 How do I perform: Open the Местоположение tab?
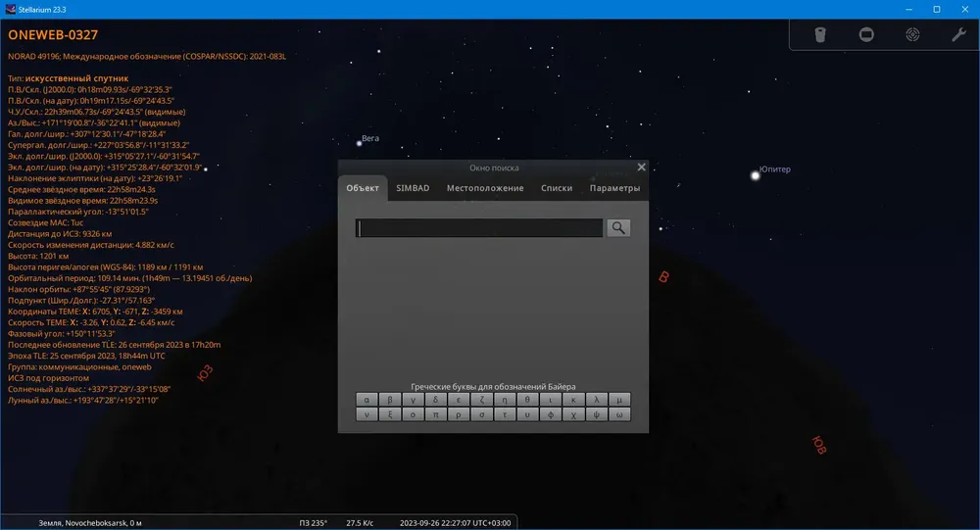coord(485,188)
